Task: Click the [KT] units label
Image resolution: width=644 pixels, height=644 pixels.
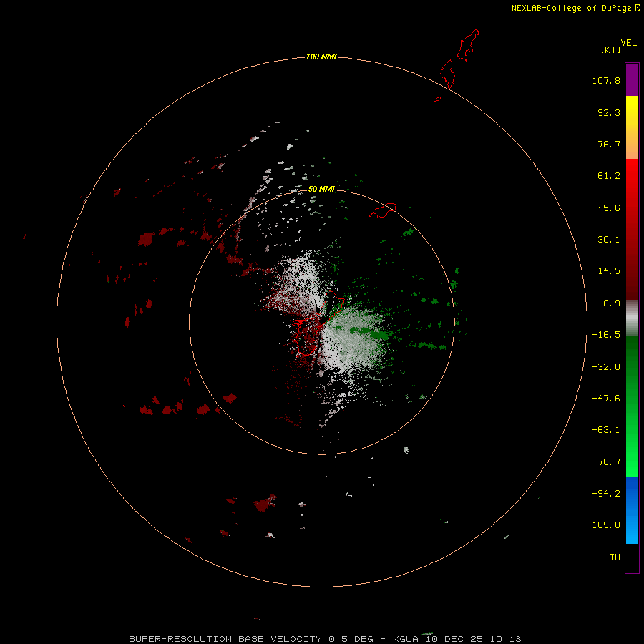Action: 610,49
